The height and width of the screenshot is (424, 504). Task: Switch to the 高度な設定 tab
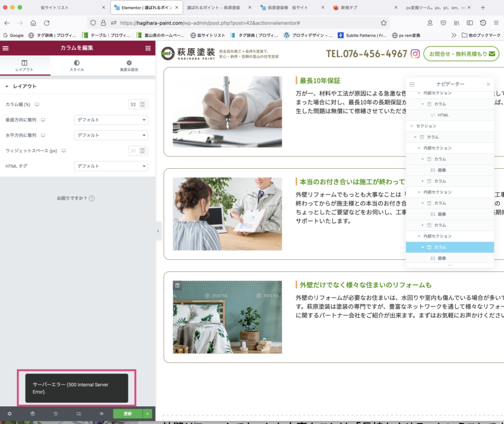129,66
